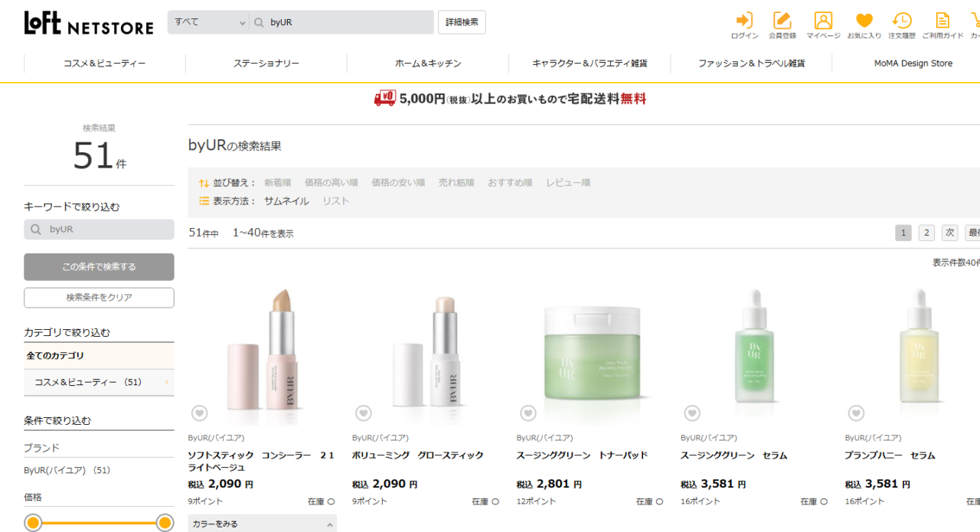Select the 全てのカテゴリ filter row
Screen dimensions: 980x532
[x=99, y=356]
